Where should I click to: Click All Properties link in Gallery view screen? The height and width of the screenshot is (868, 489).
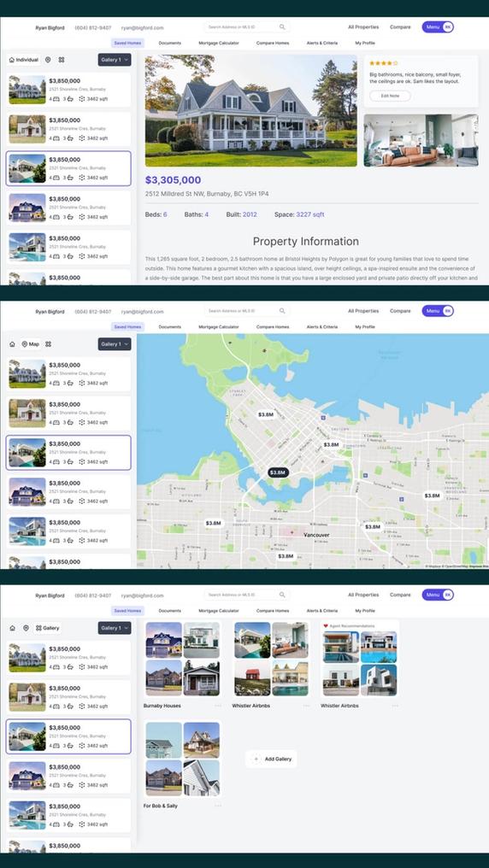point(363,595)
